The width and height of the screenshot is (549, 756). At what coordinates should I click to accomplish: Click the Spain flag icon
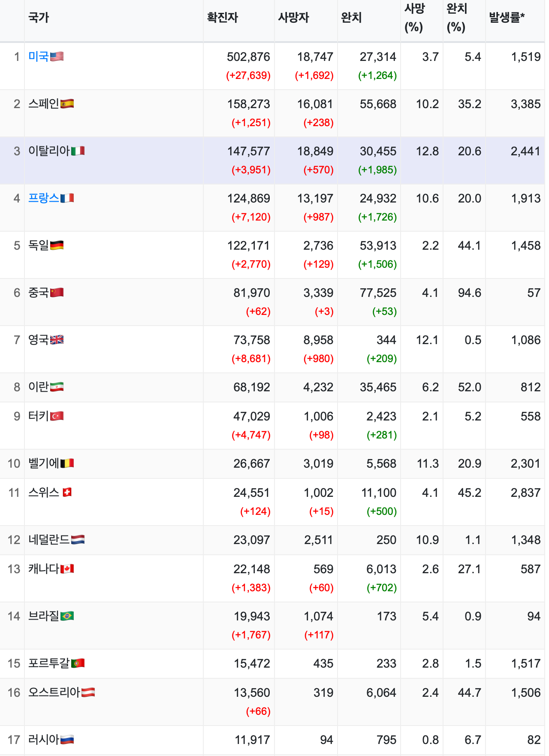(67, 104)
